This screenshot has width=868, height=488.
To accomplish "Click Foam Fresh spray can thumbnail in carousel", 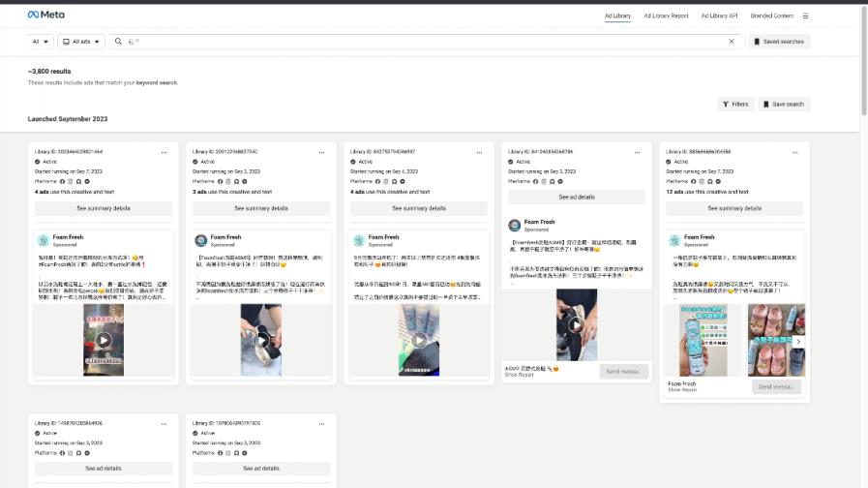I will 703,340.
